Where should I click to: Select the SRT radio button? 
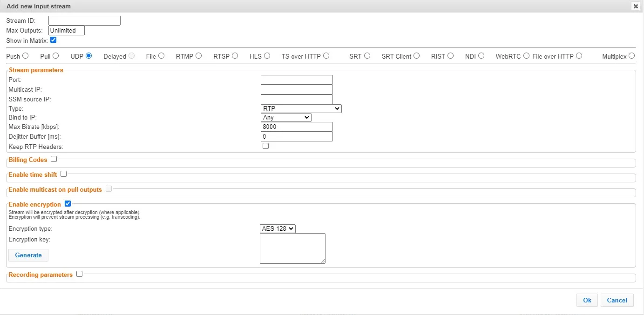pos(367,55)
